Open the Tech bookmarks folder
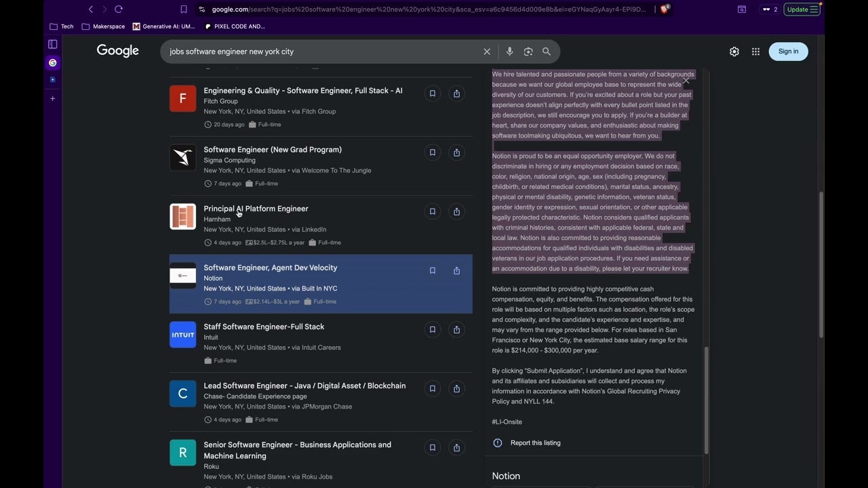 point(62,26)
